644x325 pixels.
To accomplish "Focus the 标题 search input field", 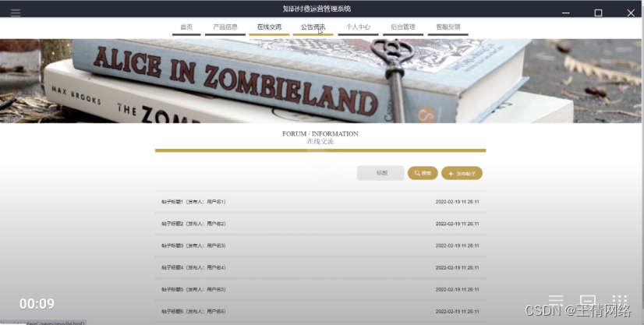I will coord(380,173).
